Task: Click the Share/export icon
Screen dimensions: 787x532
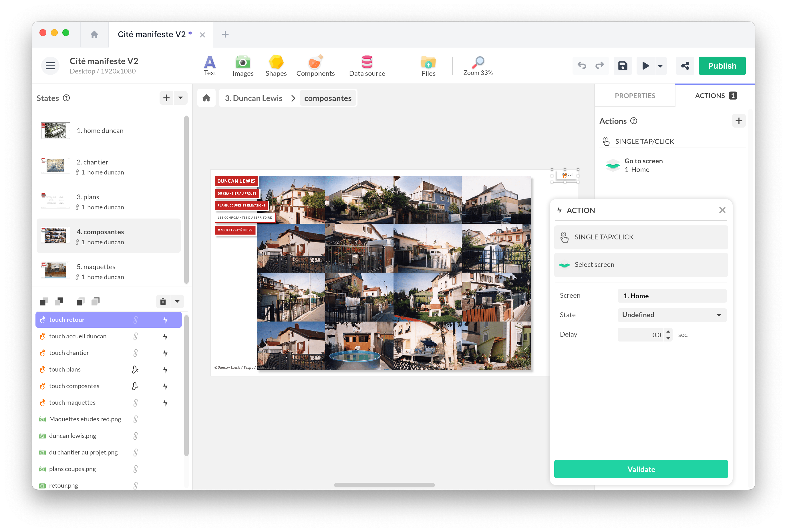Action: coord(684,66)
